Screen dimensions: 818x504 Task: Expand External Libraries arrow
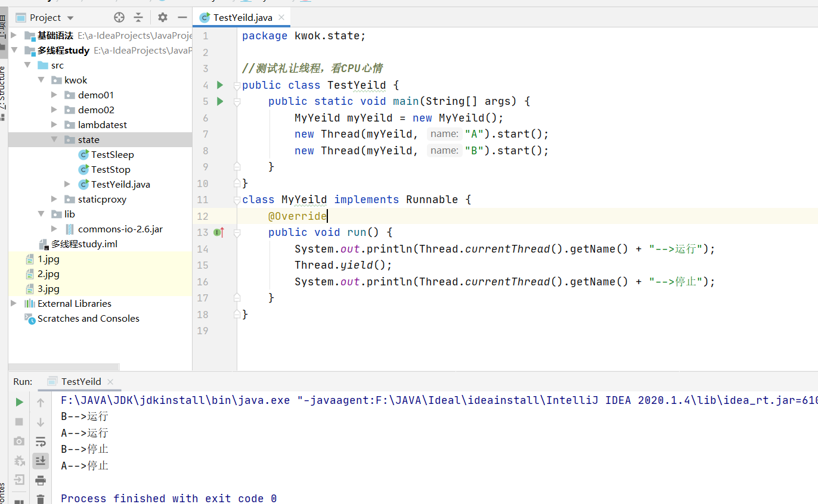pos(14,303)
